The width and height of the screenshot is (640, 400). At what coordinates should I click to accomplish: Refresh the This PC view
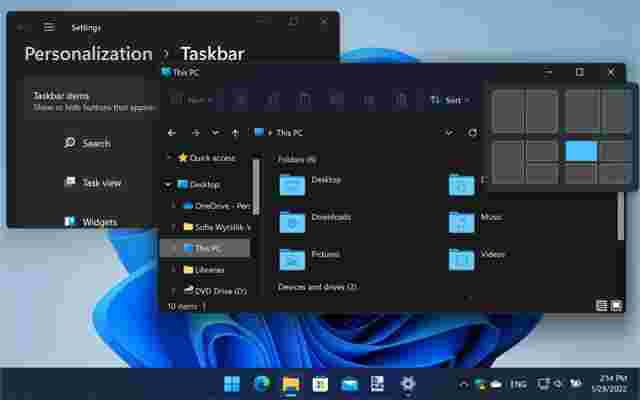tap(472, 133)
